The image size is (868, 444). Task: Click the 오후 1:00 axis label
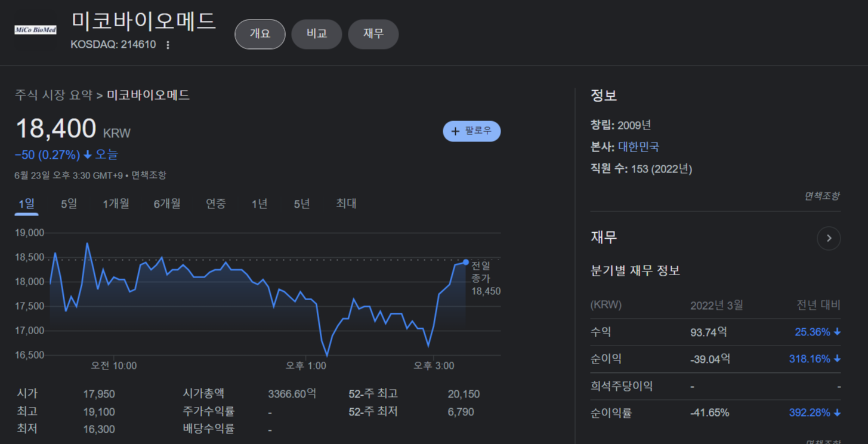coord(306,366)
